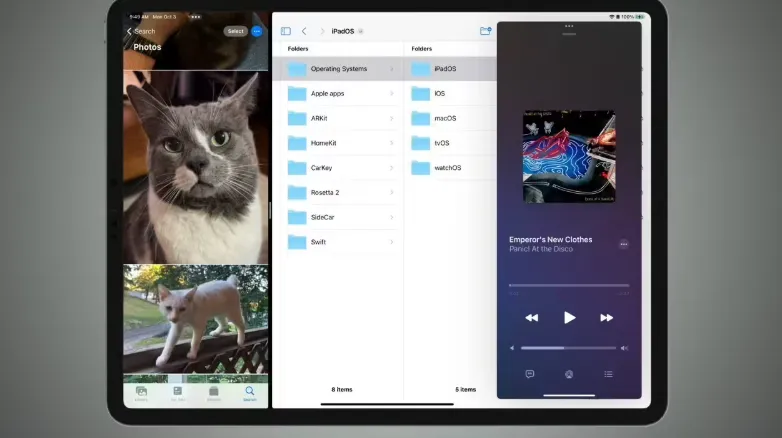Tap the grabber handle in Music player
The height and width of the screenshot is (438, 782).
569,34
